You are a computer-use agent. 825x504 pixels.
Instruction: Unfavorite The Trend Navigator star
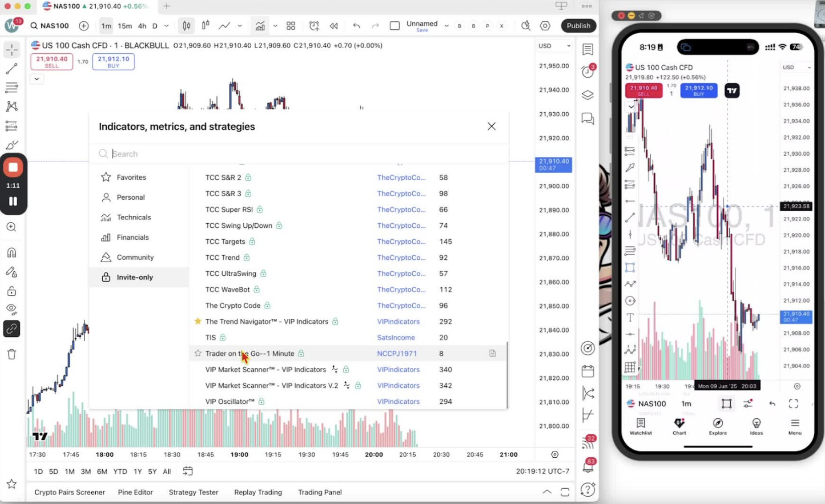pyautogui.click(x=198, y=321)
